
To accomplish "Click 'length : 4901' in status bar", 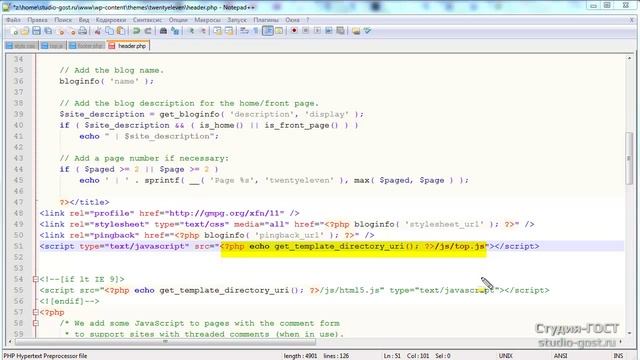I will pyautogui.click(x=300, y=356).
